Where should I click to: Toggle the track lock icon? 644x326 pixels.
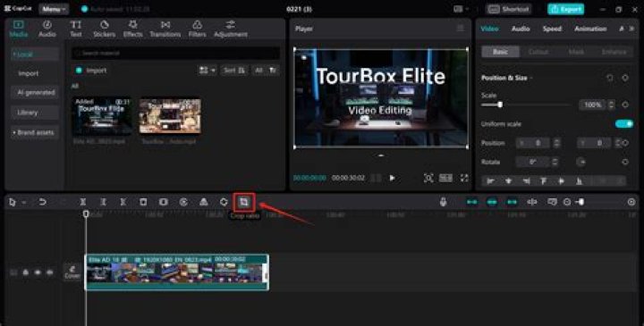[25, 272]
